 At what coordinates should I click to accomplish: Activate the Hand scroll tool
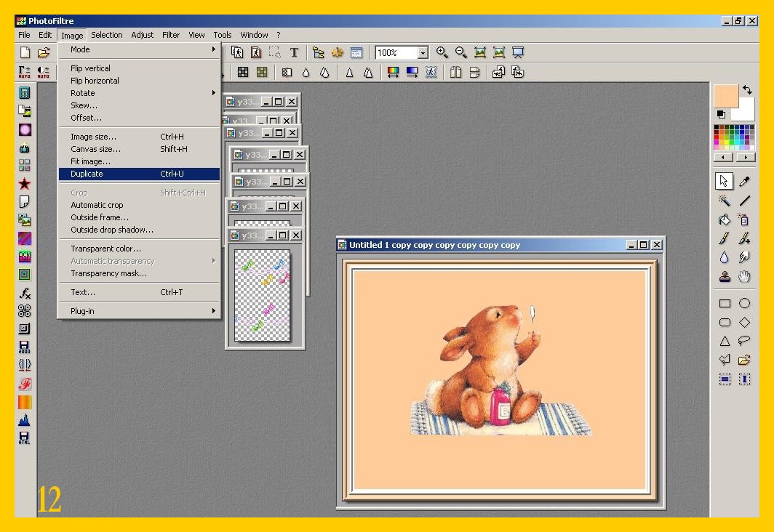point(744,276)
